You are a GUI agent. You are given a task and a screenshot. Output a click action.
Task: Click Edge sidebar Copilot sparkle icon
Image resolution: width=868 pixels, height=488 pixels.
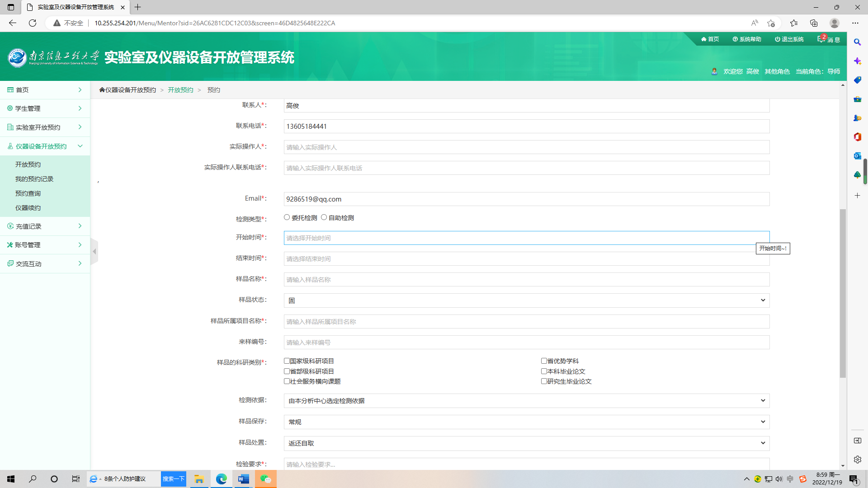tap(857, 61)
